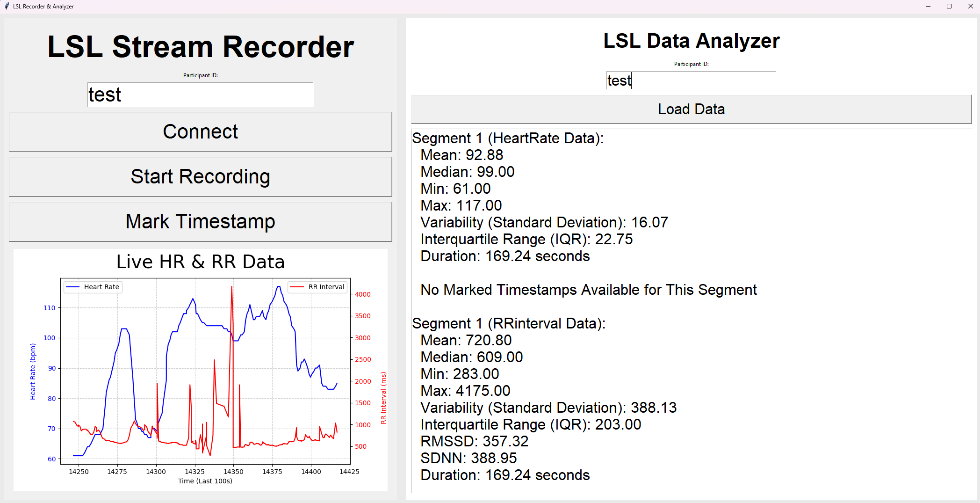
Task: Select the 'LSL Stream Recorder' heading
Action: point(201,47)
